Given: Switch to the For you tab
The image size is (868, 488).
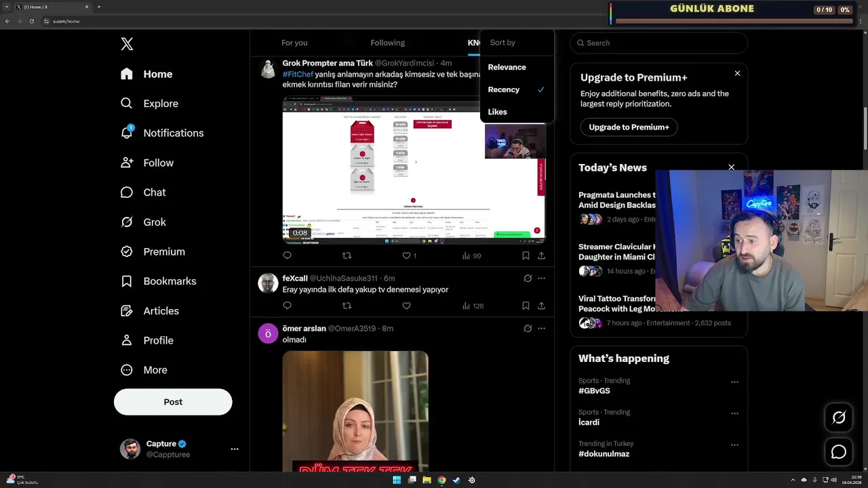Looking at the screenshot, I should [294, 43].
